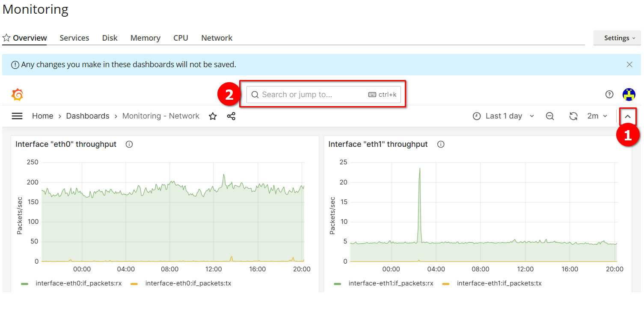Refresh the dashboard now
The image size is (644, 312).
pyautogui.click(x=573, y=116)
